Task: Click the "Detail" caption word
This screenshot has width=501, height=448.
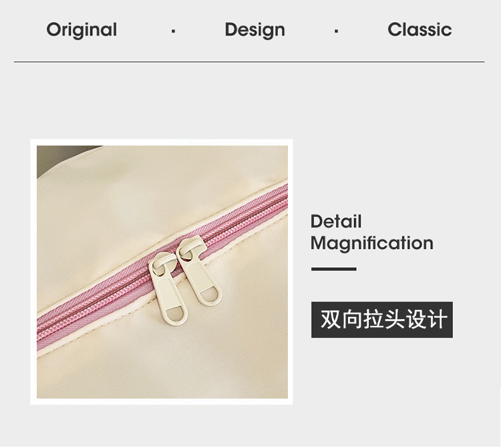Action: 336,221
